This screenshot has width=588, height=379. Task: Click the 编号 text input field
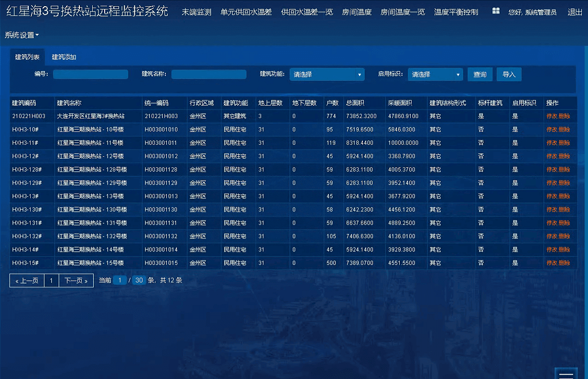pyautogui.click(x=90, y=75)
